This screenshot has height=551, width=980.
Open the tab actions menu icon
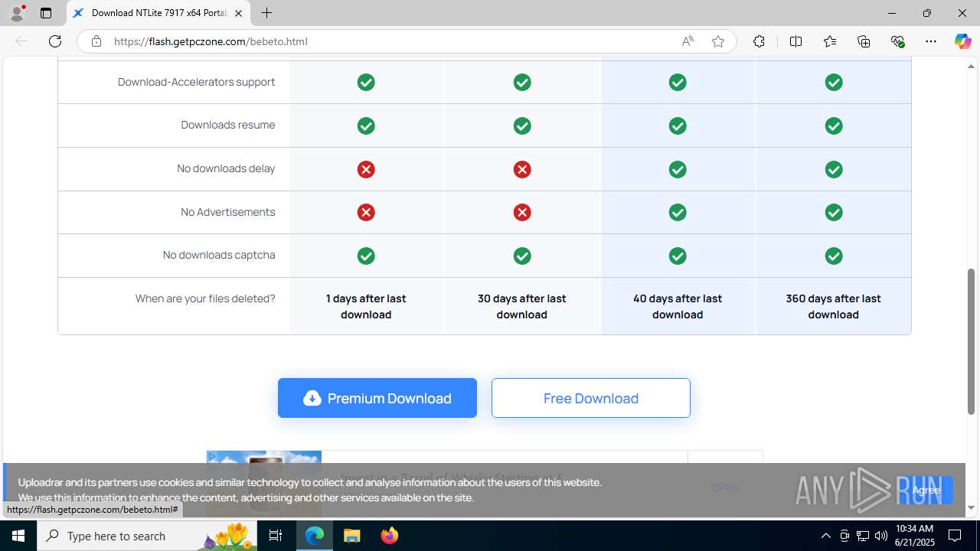(46, 13)
